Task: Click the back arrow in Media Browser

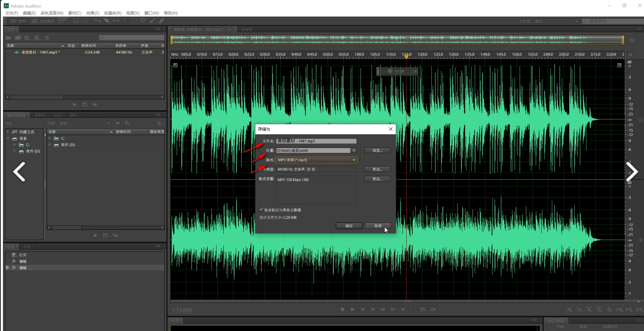Action: [x=118, y=123]
